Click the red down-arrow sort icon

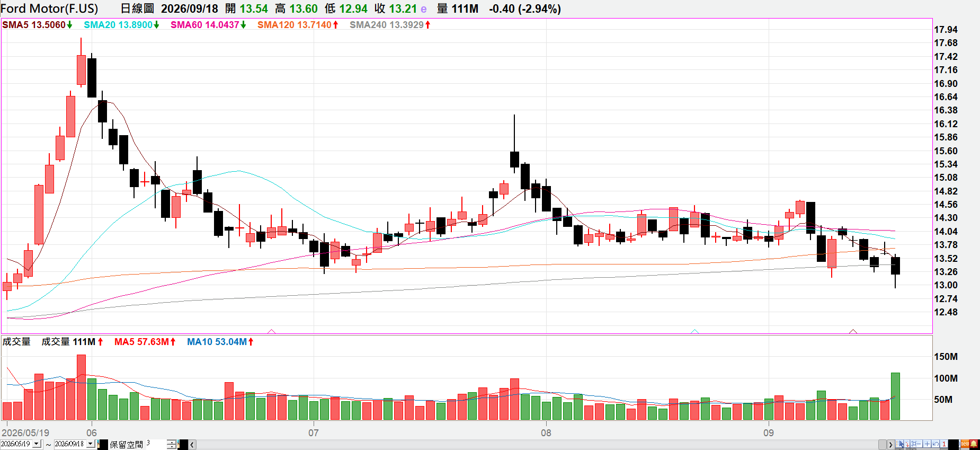[907, 444]
